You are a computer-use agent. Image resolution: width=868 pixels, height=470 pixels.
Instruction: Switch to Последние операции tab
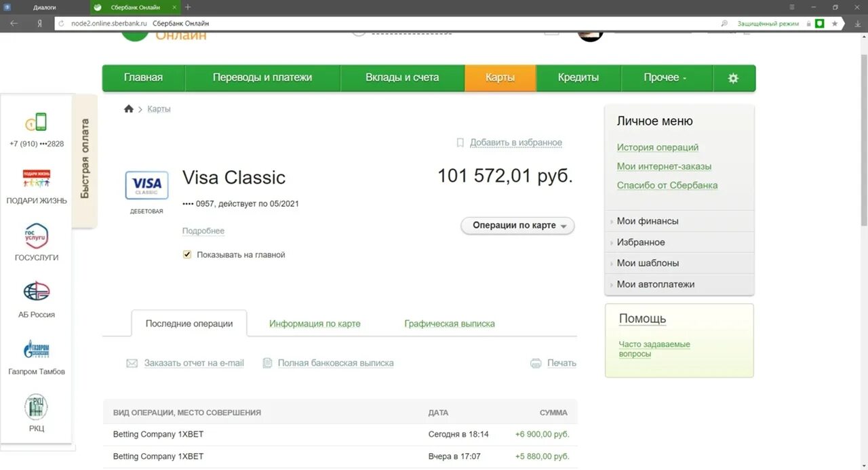(189, 324)
